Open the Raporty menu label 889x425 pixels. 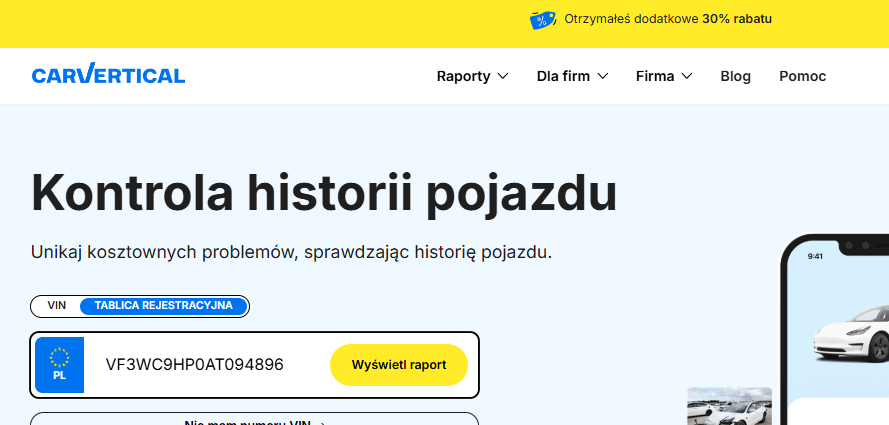click(x=463, y=76)
